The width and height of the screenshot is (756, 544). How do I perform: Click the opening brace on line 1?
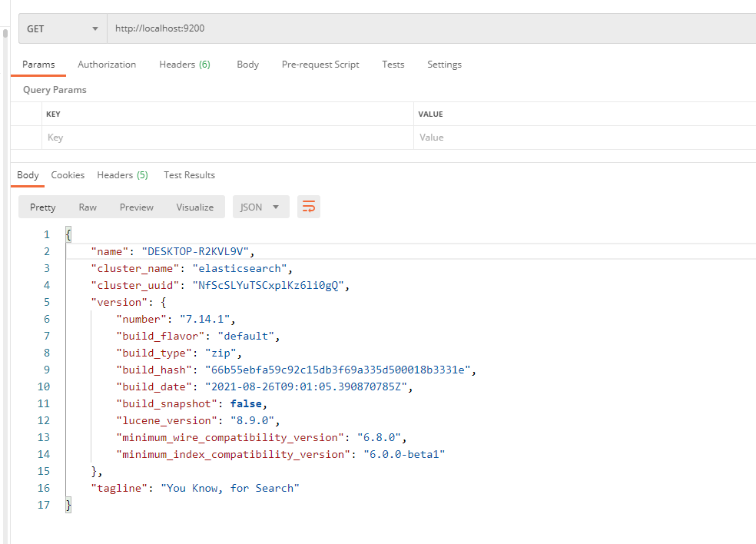pos(68,235)
